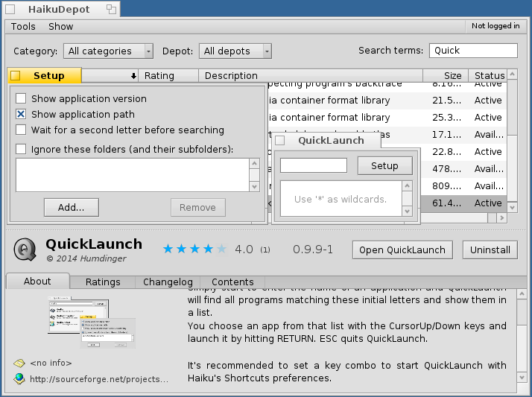Viewport: 532px width, 397px height.
Task: Click QuickLaunch results scrollbar down arrow
Action: pos(407,212)
